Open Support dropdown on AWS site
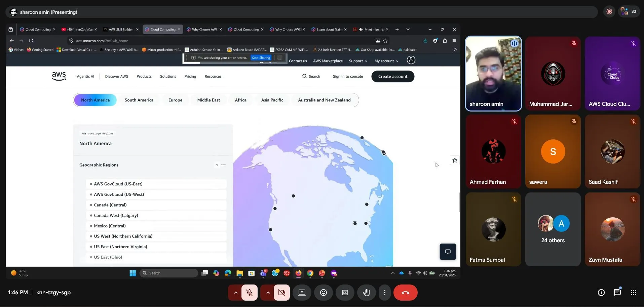Image resolution: width=644 pixels, height=307 pixels. pos(358,61)
